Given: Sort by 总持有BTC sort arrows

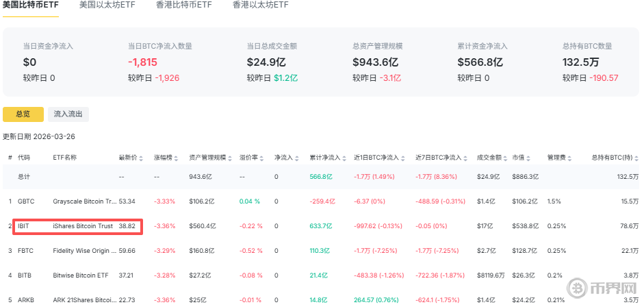Looking at the screenshot, I should [636, 158].
